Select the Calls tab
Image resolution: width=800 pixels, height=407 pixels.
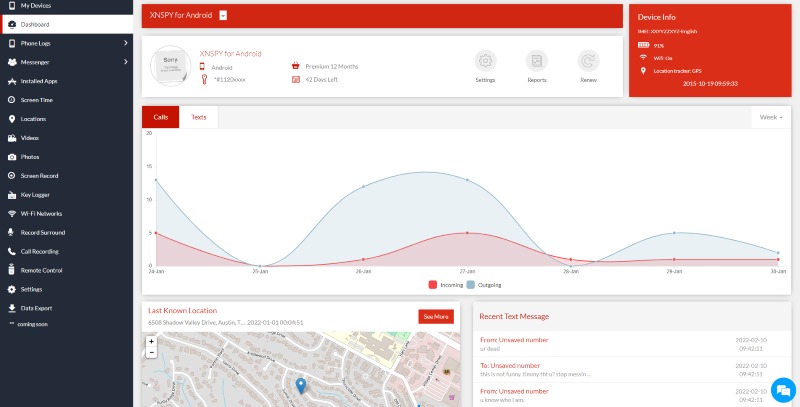161,117
